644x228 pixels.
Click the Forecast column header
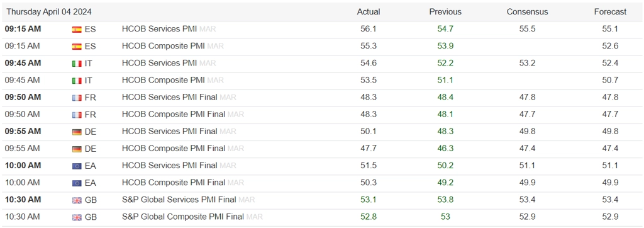(x=610, y=12)
